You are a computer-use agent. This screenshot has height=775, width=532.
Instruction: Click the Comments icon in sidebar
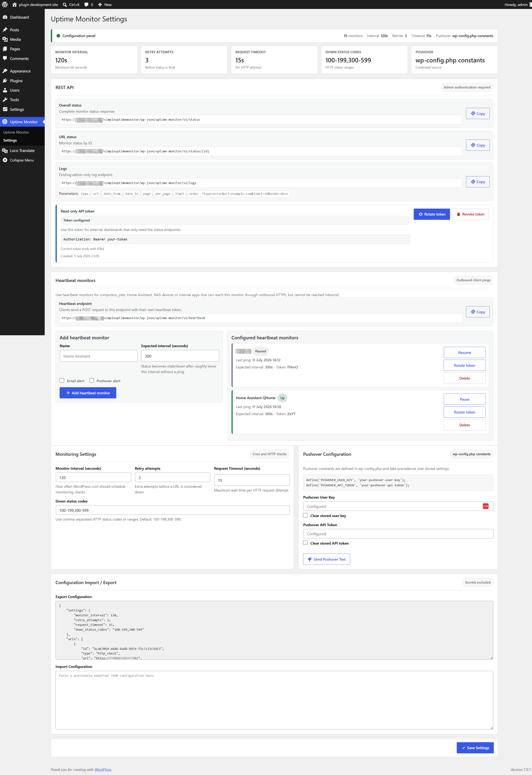click(x=5, y=58)
